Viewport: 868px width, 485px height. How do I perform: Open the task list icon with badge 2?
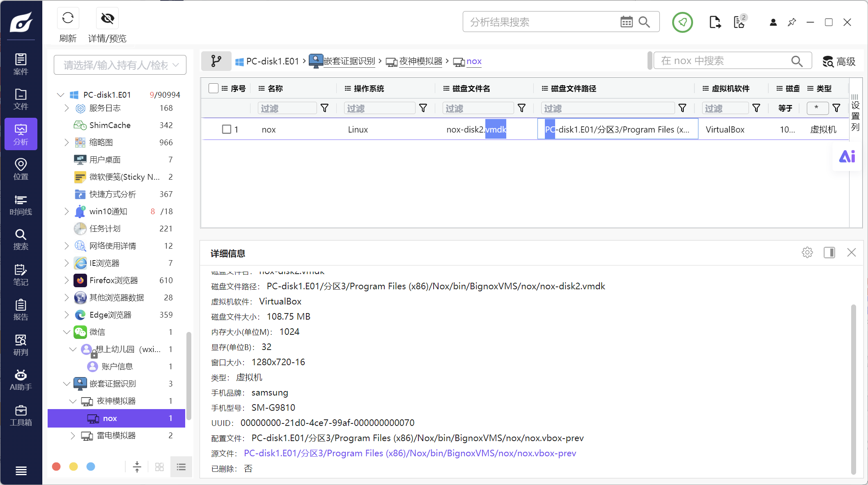click(x=740, y=22)
